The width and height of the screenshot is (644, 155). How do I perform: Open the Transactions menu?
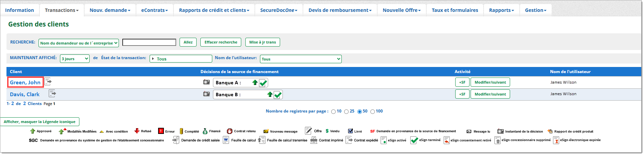(x=62, y=10)
